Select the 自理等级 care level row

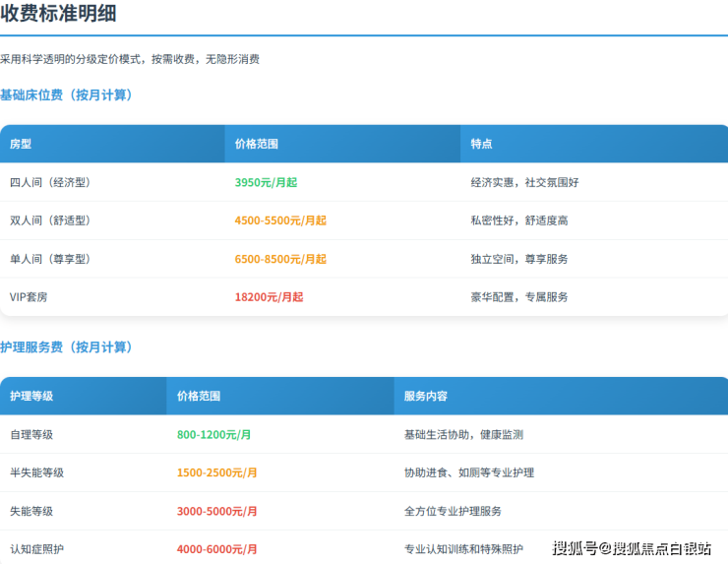pos(31,434)
